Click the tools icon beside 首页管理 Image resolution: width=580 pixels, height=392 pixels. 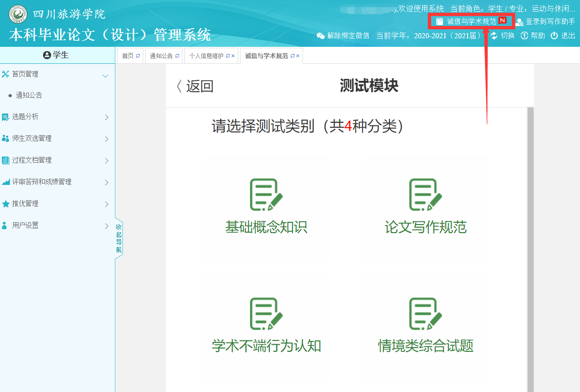6,74
